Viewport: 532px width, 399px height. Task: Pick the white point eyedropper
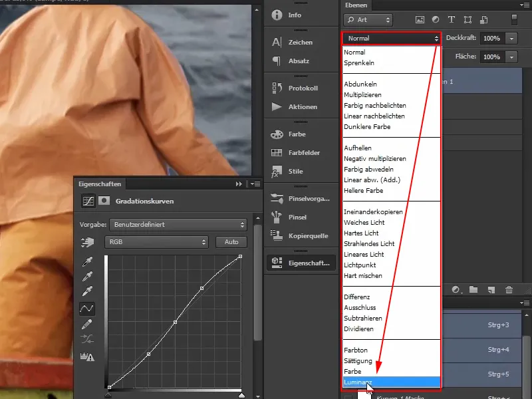point(87,291)
